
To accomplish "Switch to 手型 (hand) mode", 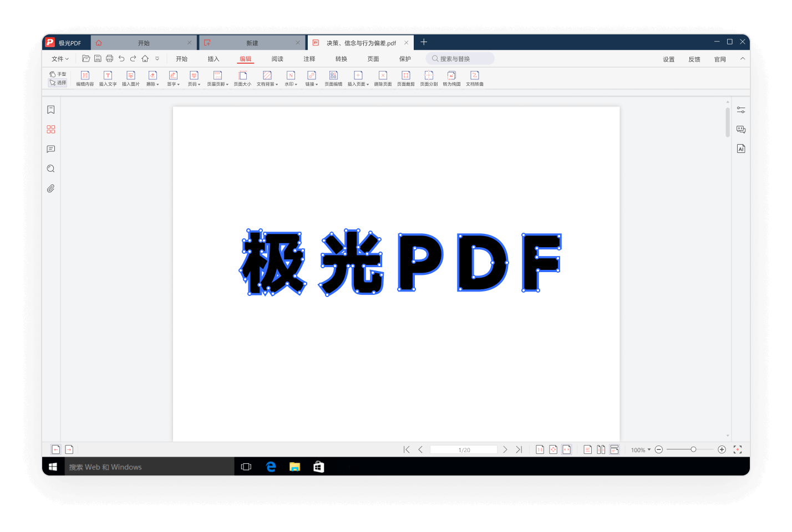I will pyautogui.click(x=57, y=73).
